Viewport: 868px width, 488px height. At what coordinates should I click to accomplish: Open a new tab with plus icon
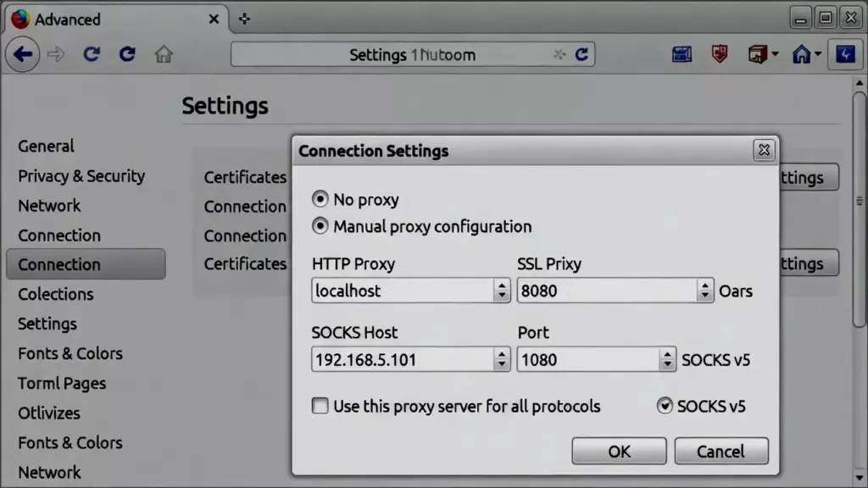click(244, 19)
